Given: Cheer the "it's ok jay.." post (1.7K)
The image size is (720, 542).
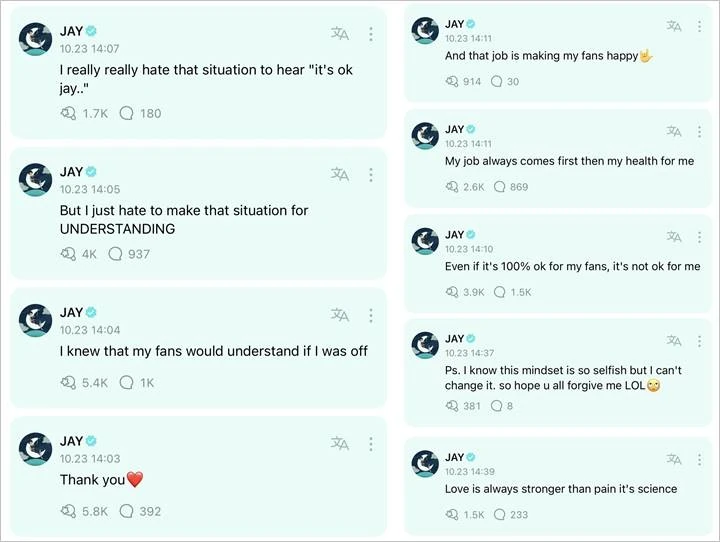Looking at the screenshot, I should click(x=68, y=113).
